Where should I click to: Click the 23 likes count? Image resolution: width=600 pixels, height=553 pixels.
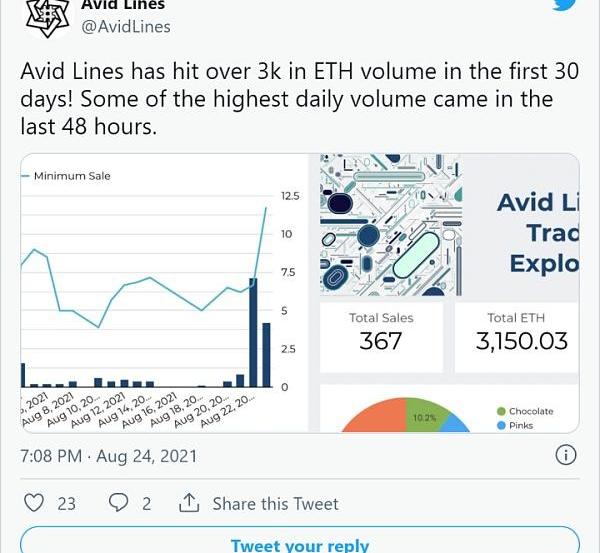(67, 504)
